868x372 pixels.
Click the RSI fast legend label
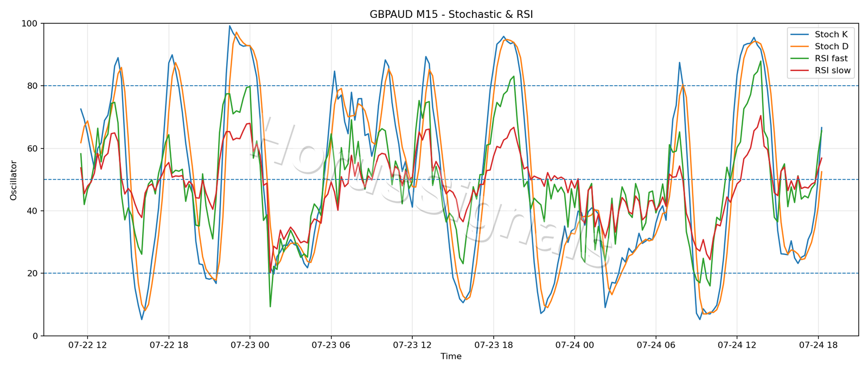pyautogui.click(x=831, y=59)
